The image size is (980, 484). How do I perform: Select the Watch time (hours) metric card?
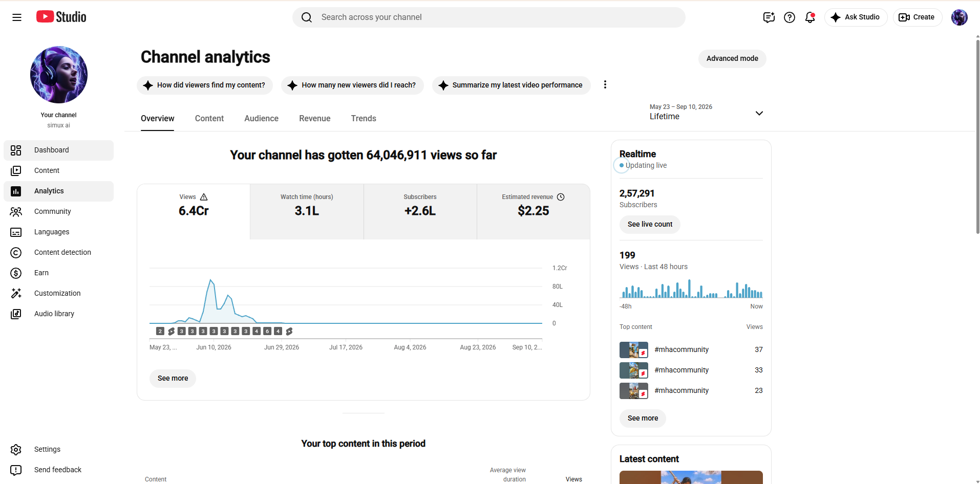(x=307, y=211)
